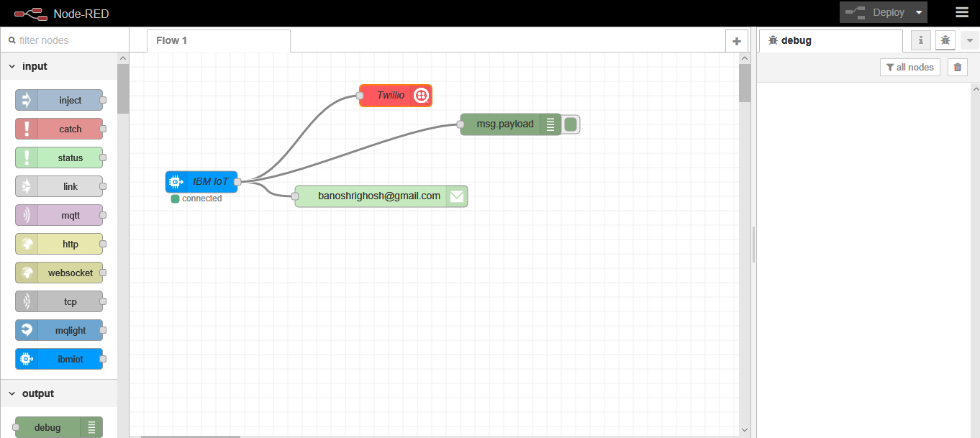Switch to the Flow 1 tab
The height and width of the screenshot is (438, 980).
tap(219, 40)
